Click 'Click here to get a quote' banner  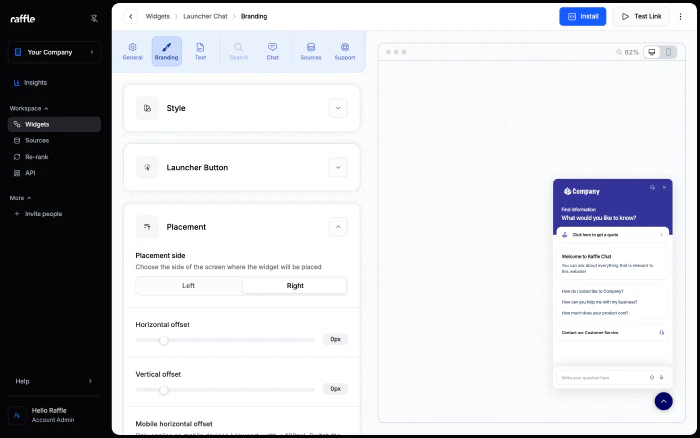coord(612,235)
